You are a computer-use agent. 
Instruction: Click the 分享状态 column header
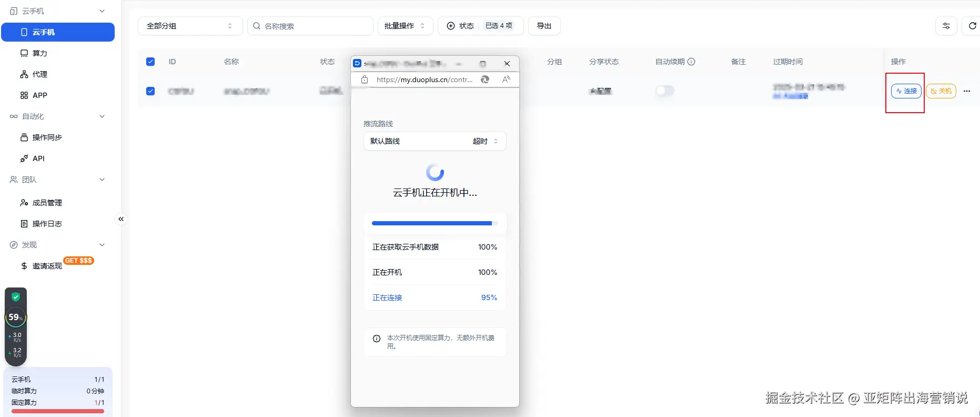click(x=604, y=62)
